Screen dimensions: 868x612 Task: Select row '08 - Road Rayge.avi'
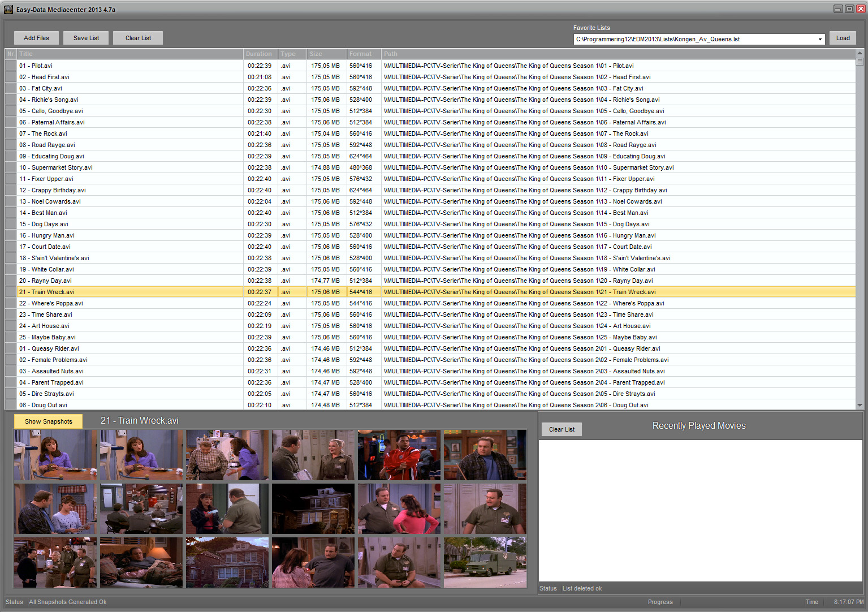430,145
